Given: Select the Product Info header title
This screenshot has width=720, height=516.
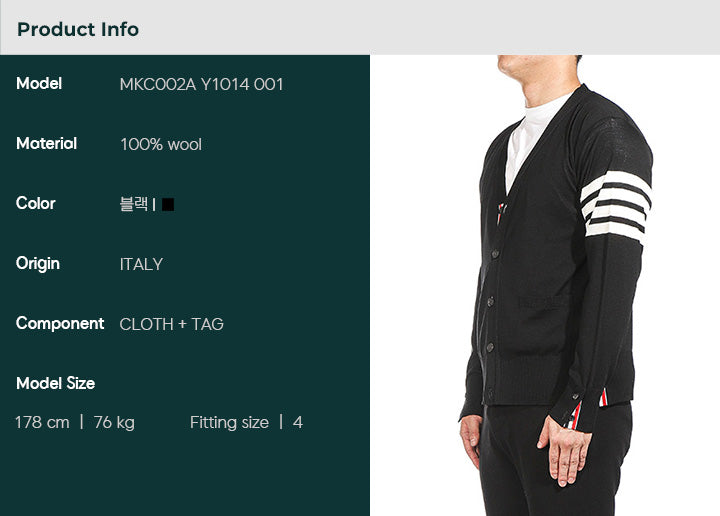Looking at the screenshot, I should 78,29.
